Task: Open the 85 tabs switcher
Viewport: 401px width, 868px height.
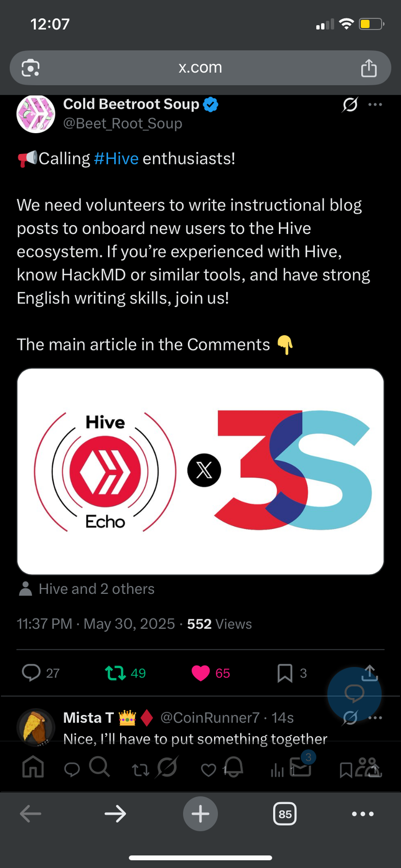Action: 285,814
